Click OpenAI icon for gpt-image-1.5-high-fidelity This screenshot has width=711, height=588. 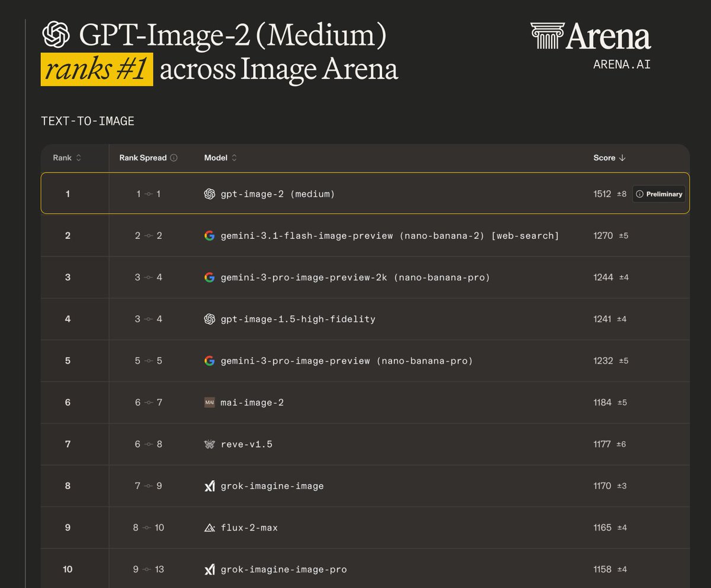point(209,319)
